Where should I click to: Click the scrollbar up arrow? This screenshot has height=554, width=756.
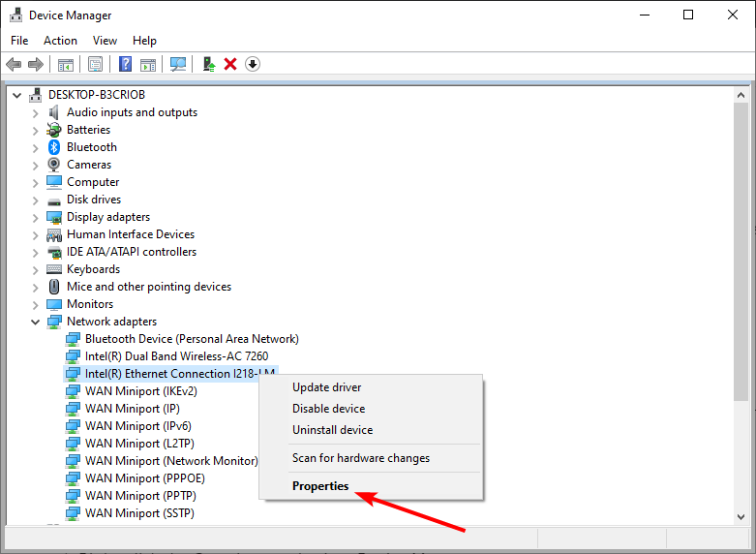point(741,95)
